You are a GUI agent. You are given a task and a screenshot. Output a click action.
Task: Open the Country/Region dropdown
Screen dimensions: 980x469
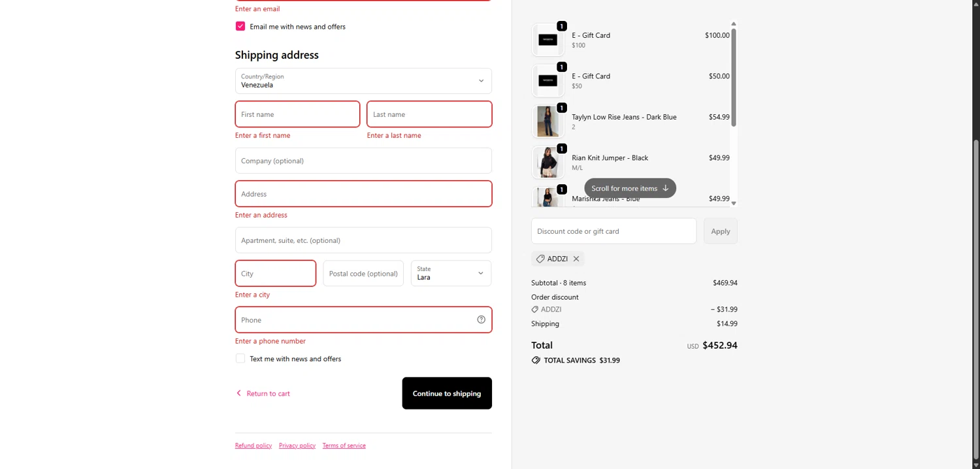(x=363, y=81)
